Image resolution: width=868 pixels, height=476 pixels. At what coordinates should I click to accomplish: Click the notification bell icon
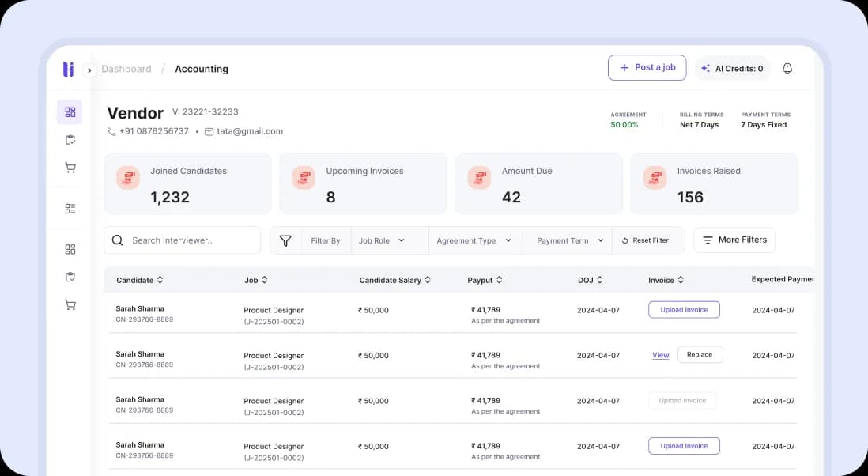coord(787,68)
